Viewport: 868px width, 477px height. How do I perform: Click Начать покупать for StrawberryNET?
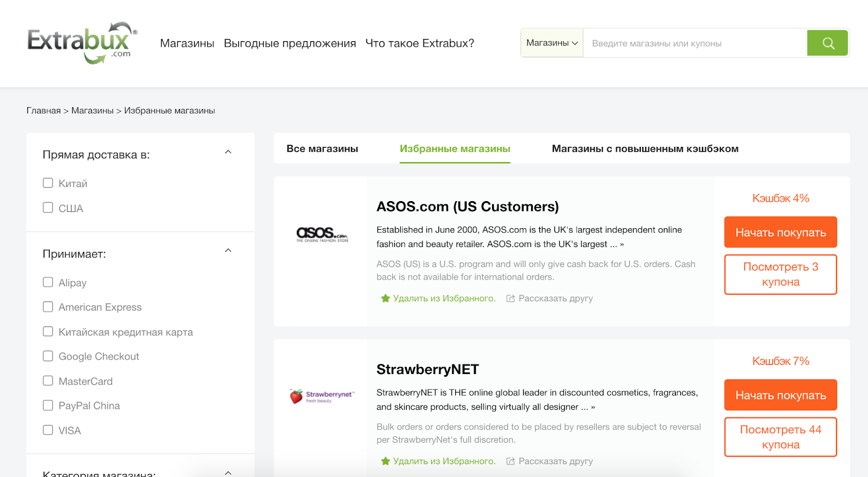tap(781, 395)
